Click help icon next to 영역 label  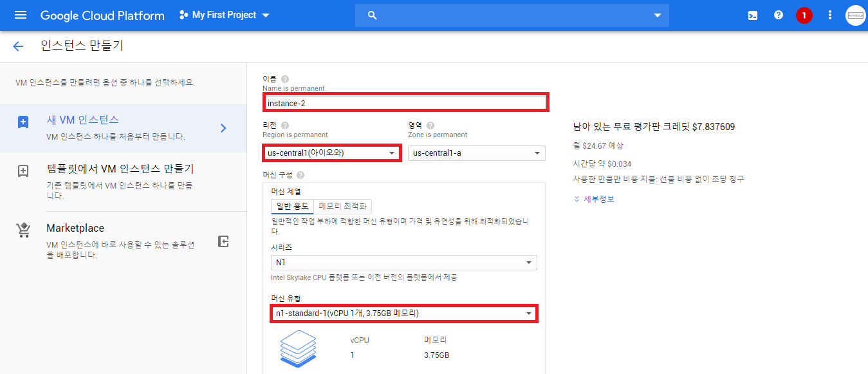(430, 126)
